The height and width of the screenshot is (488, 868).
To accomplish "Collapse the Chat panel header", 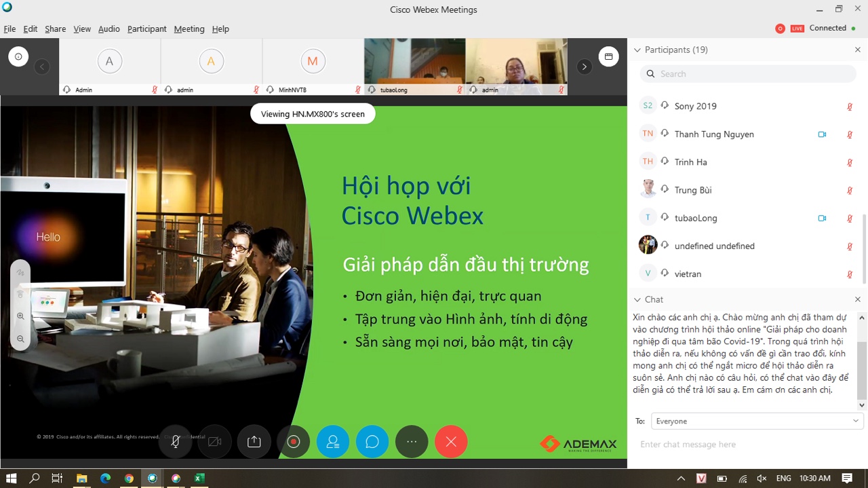I will [x=637, y=299].
